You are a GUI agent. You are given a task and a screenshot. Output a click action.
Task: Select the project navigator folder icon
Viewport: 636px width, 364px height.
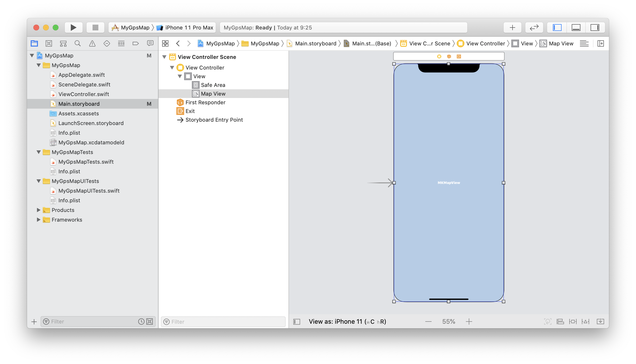34,43
